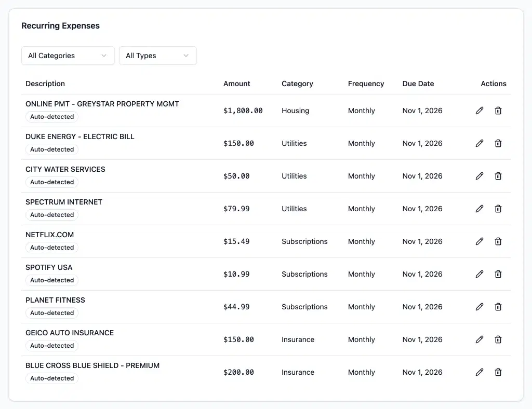
Task: Edit the Planet Fitness expense
Action: [480, 307]
